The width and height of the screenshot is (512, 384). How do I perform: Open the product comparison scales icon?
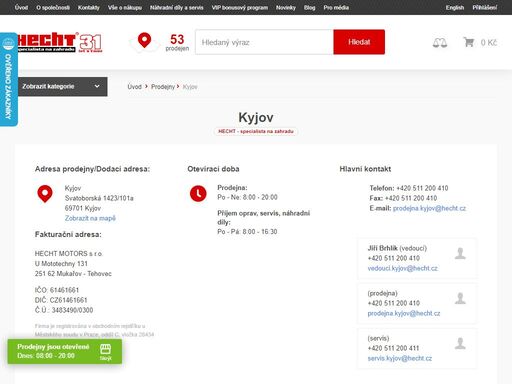tap(440, 43)
